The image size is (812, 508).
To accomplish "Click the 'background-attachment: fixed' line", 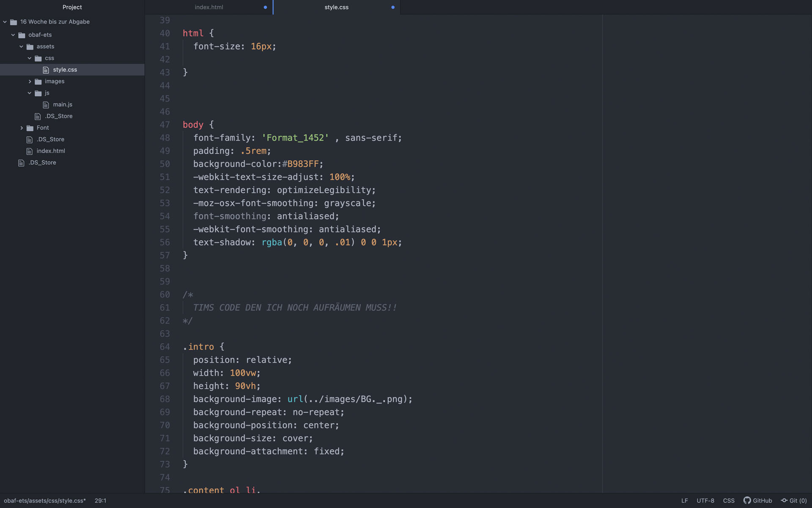I will [269, 452].
